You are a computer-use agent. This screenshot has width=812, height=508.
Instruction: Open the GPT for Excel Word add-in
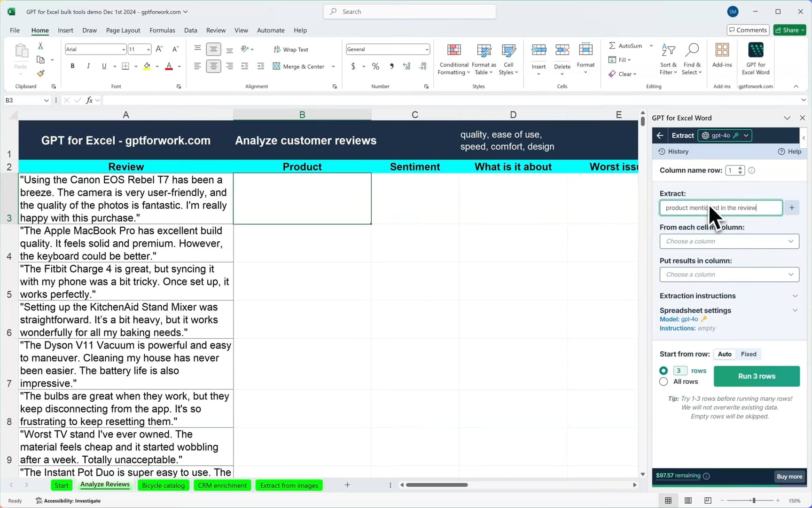pyautogui.click(x=755, y=59)
